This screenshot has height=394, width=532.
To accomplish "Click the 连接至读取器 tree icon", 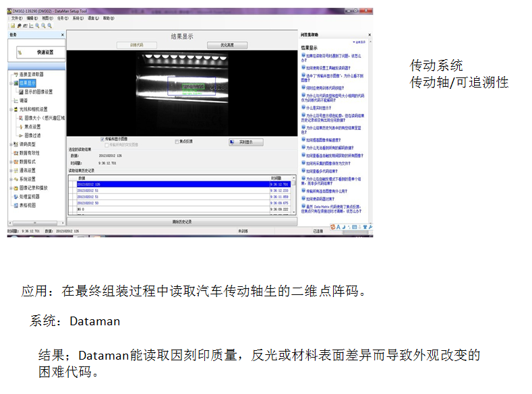I will (x=16, y=74).
